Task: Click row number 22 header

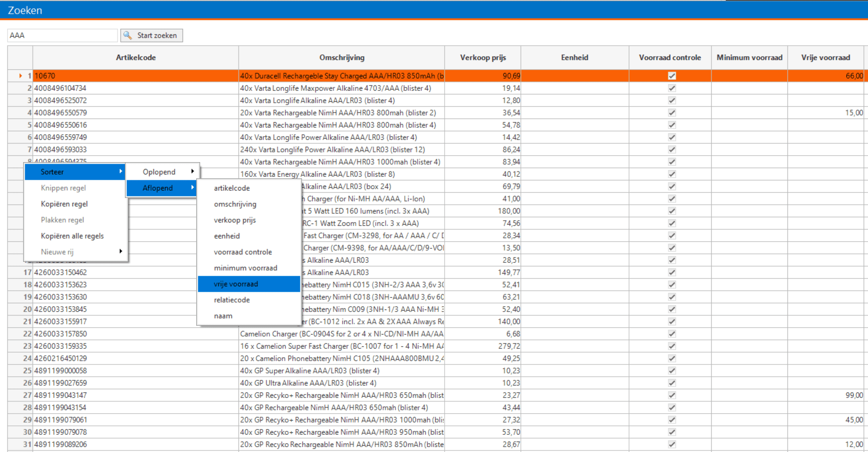Action: coord(20,334)
